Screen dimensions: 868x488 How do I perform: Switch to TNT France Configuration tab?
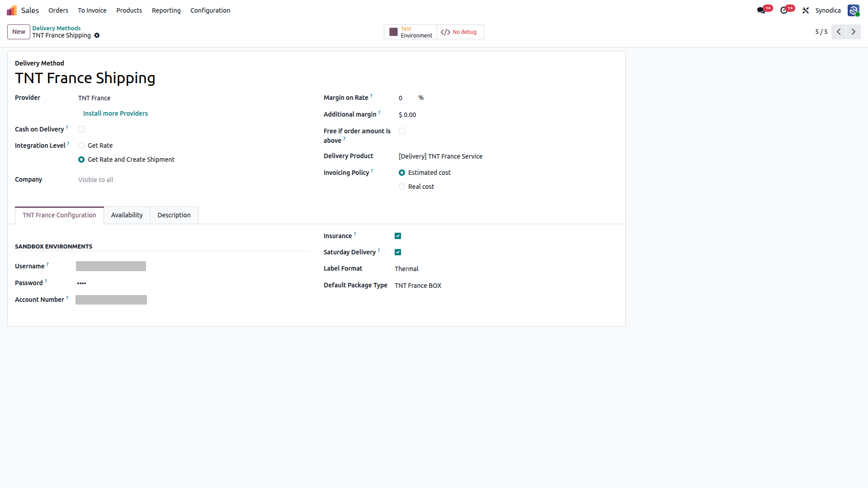pos(59,215)
